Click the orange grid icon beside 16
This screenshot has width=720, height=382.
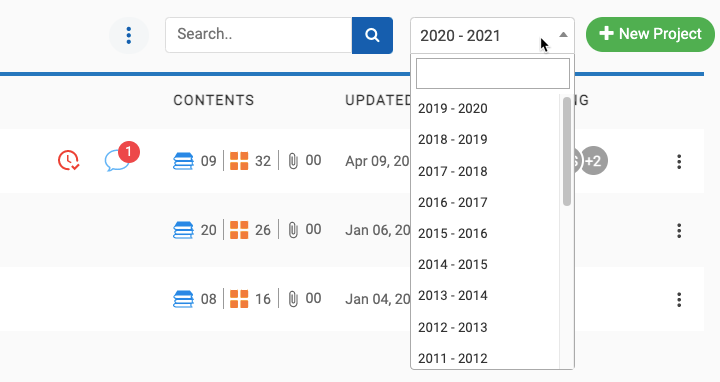[239, 299]
